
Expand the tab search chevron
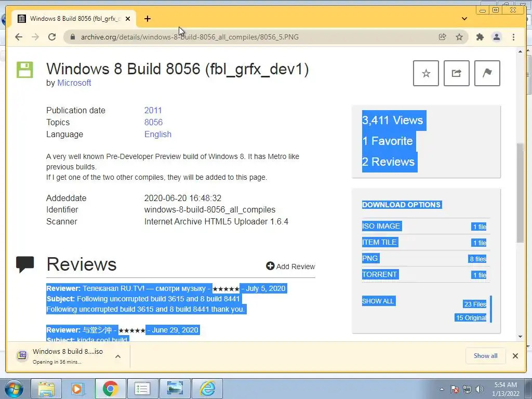click(x=464, y=19)
